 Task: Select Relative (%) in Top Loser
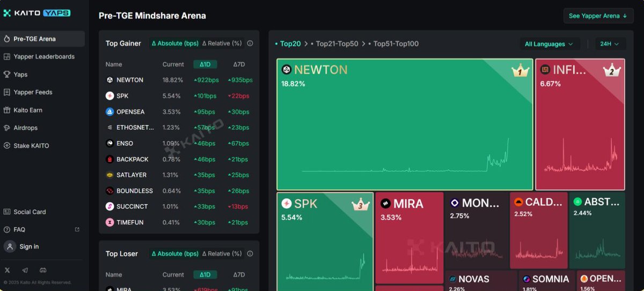click(x=222, y=253)
